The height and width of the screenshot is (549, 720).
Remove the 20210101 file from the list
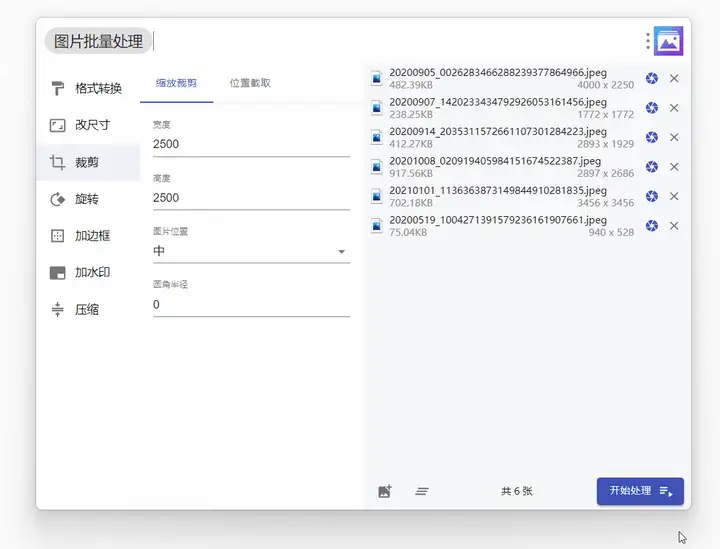tap(674, 196)
